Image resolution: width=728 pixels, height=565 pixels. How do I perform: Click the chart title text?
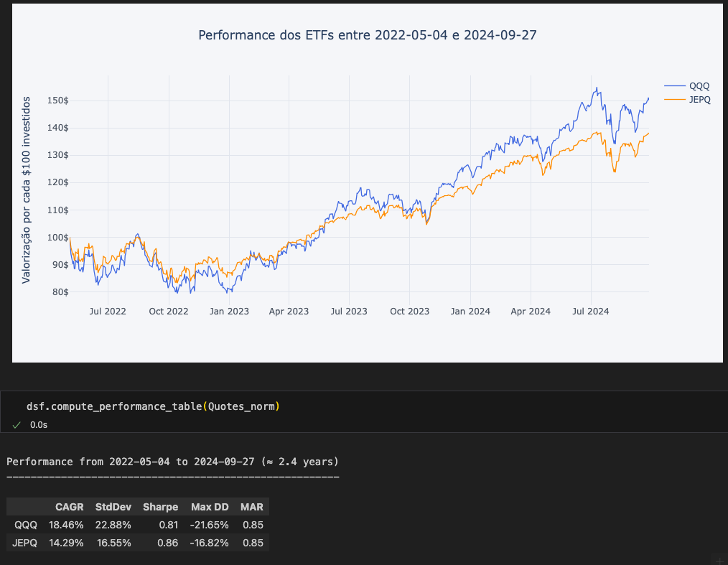pyautogui.click(x=367, y=35)
